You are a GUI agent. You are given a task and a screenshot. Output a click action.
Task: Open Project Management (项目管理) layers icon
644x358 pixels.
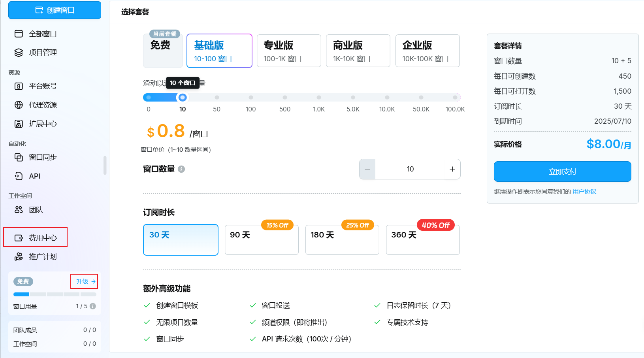coord(19,53)
